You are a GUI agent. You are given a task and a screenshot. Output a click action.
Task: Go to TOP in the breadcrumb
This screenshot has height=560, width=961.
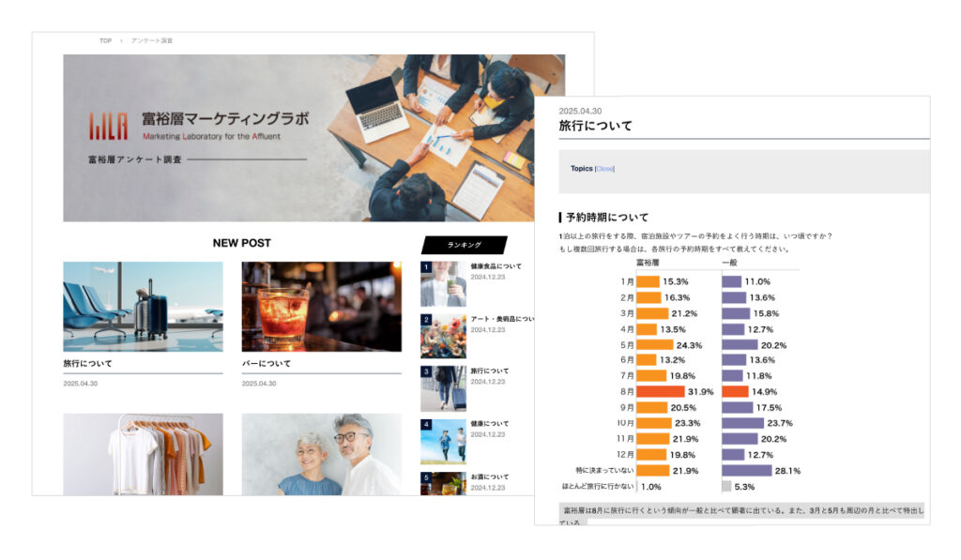pyautogui.click(x=105, y=40)
